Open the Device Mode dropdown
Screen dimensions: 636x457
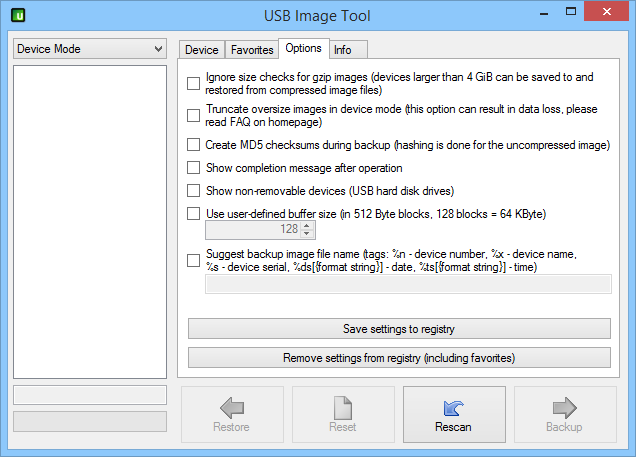click(90, 49)
